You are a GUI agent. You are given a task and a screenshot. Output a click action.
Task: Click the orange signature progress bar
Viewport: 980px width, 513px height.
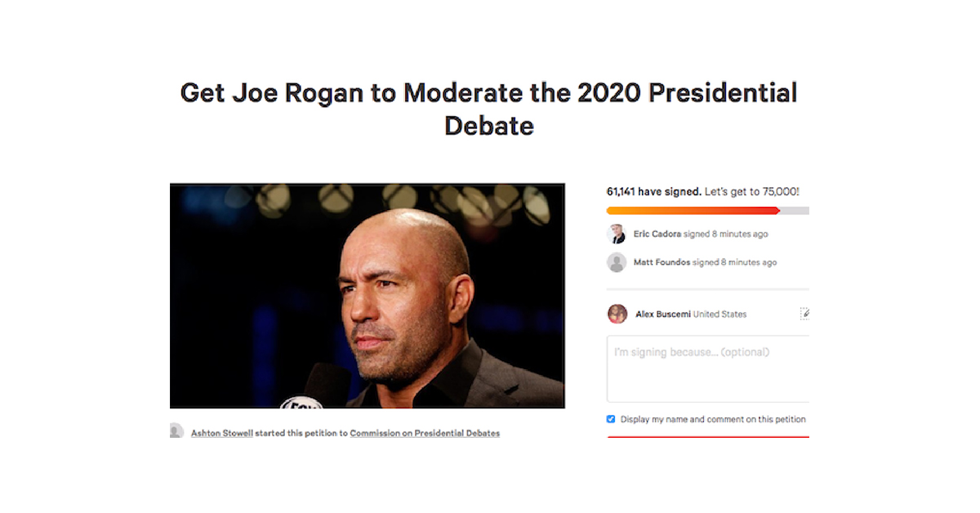tap(693, 211)
